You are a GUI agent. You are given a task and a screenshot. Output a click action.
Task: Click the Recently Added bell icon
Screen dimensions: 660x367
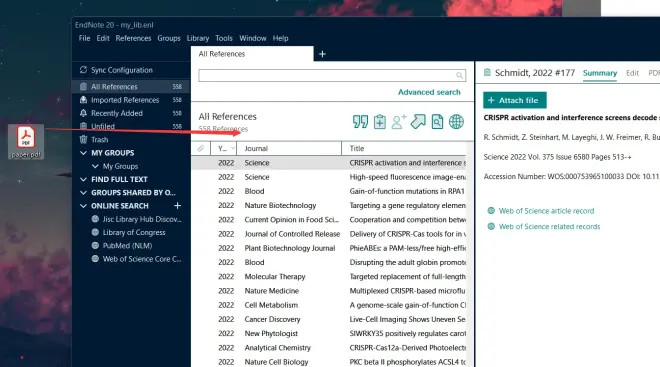(83, 113)
